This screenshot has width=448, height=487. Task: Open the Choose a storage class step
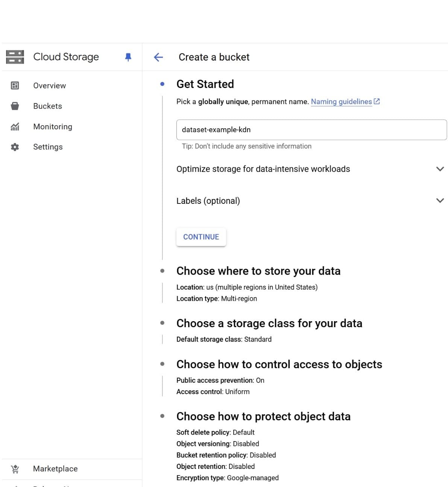tap(269, 323)
